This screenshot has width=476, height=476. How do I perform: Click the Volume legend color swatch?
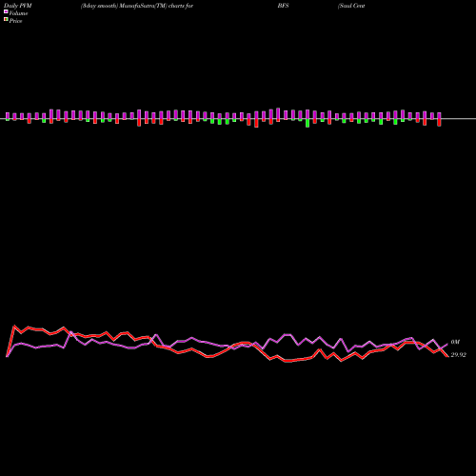click(x=6, y=11)
